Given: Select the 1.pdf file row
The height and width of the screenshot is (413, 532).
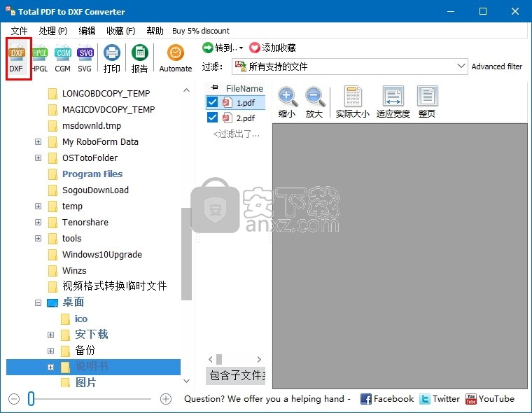Looking at the screenshot, I should pyautogui.click(x=235, y=102).
